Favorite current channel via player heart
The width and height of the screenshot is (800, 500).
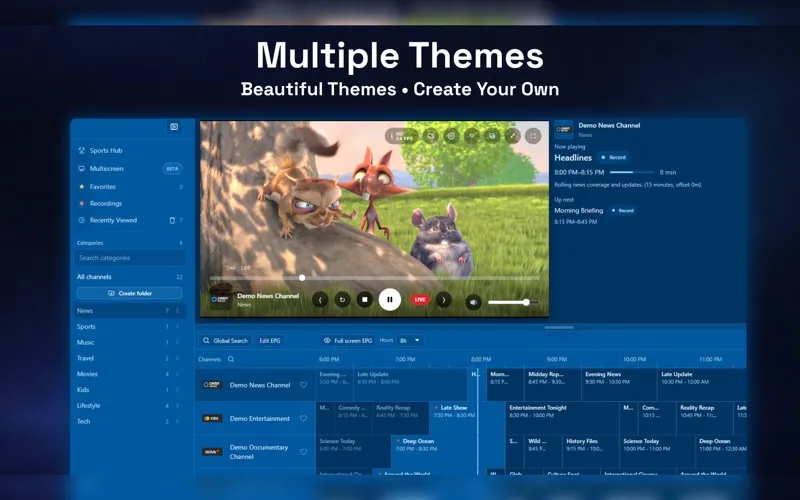click(472, 136)
